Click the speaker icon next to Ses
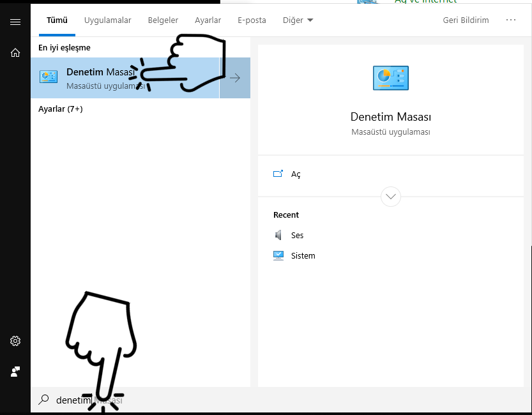This screenshot has height=415, width=532. point(278,235)
